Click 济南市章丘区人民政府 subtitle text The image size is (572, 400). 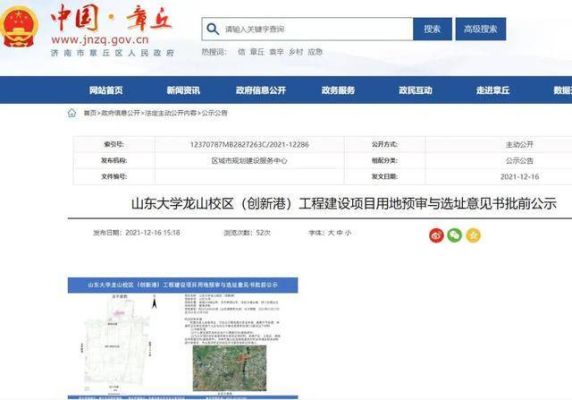[x=112, y=53]
